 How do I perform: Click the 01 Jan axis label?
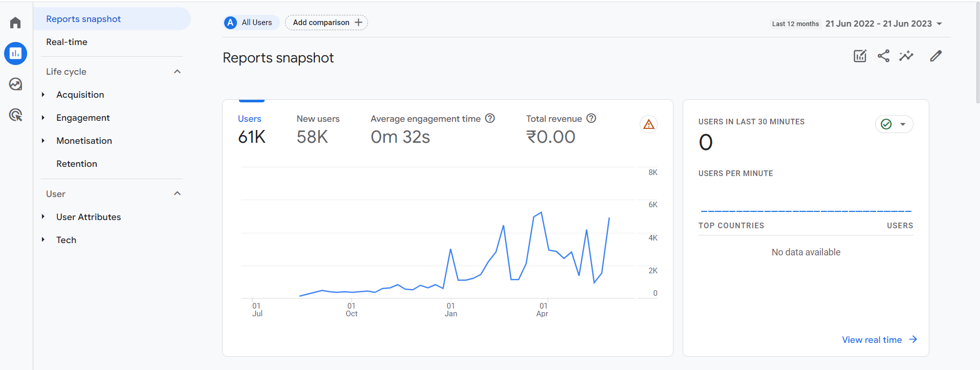click(x=451, y=310)
